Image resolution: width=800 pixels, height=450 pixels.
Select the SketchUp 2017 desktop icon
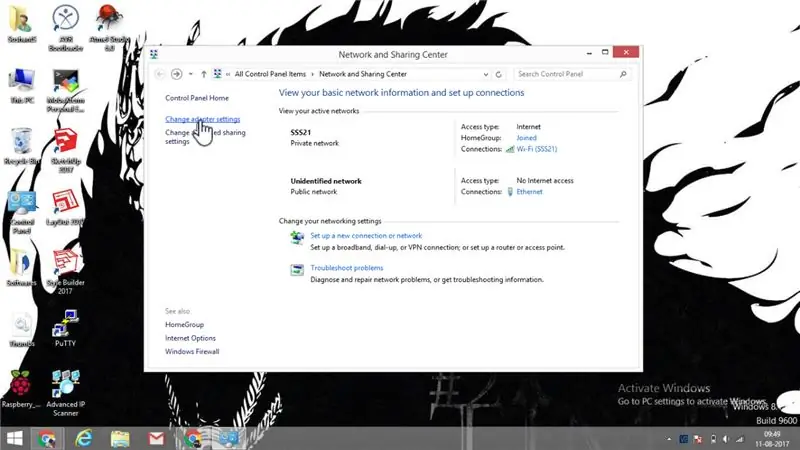[65, 151]
